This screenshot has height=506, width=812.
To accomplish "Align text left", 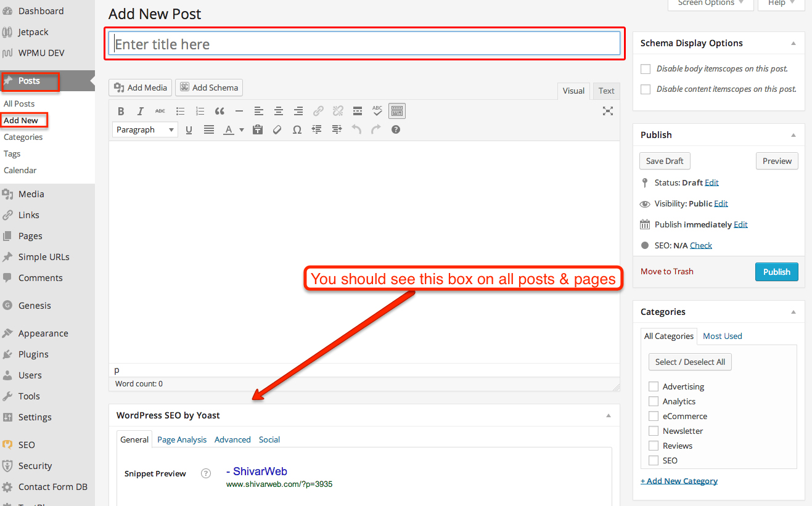I will tap(259, 111).
